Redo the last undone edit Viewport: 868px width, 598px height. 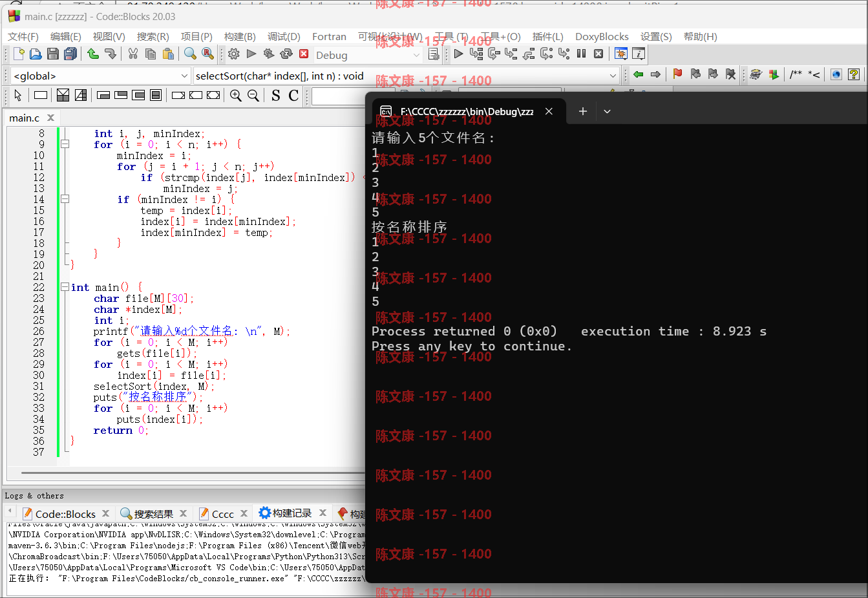[x=111, y=54]
